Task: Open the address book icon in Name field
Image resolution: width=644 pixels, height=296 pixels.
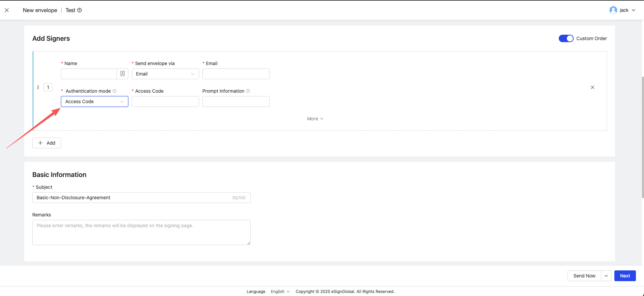Action: coord(123,74)
